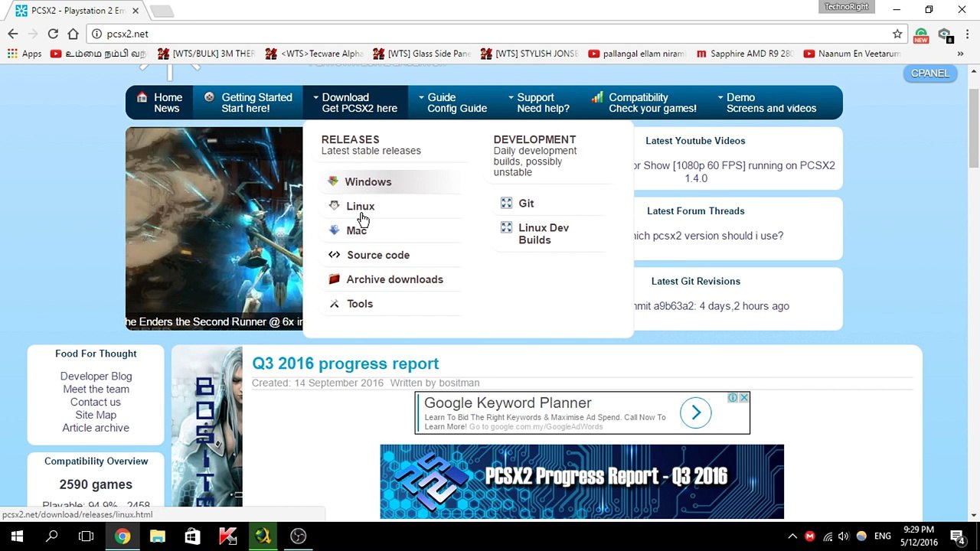Open the Chrome home page icon
Image resolution: width=980 pixels, height=551 pixels.
pos(73,34)
